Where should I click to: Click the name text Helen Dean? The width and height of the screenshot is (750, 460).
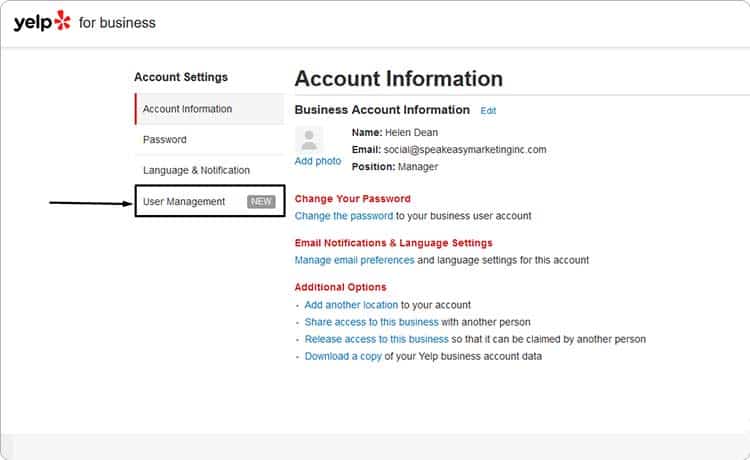[411, 132]
